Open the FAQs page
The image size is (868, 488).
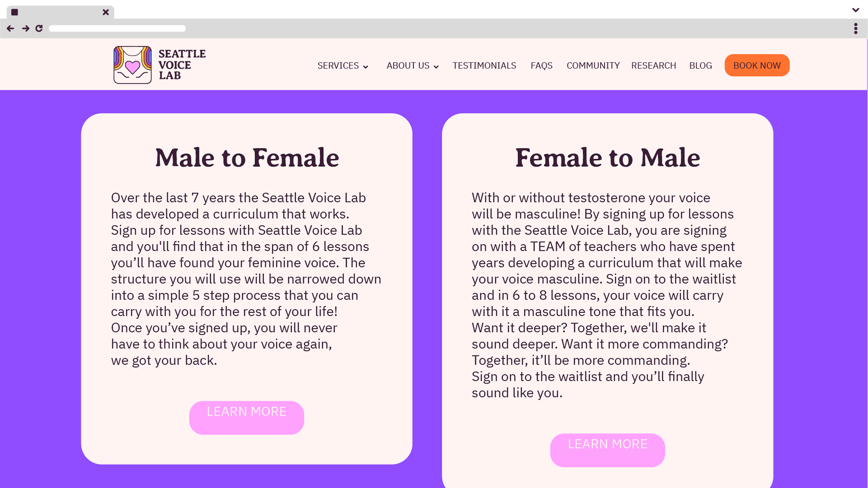point(542,66)
